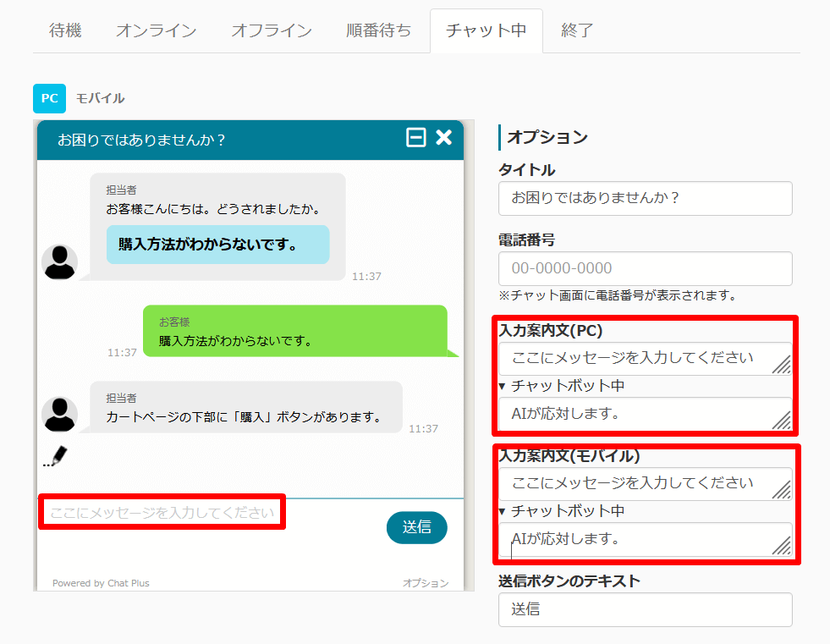The width and height of the screenshot is (830, 644).
Task: Edit the mobile チャットボット中 AIが応対します textarea
Action: tap(646, 539)
